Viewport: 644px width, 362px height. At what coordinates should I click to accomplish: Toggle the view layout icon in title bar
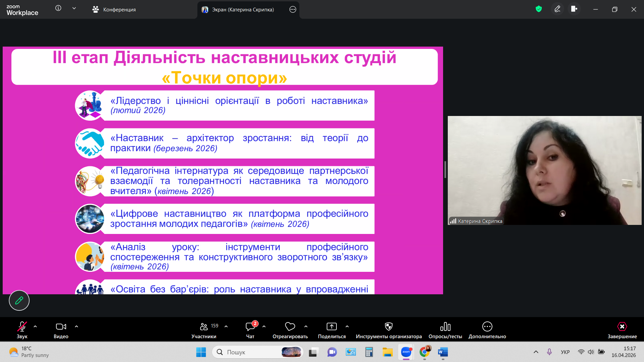click(574, 9)
